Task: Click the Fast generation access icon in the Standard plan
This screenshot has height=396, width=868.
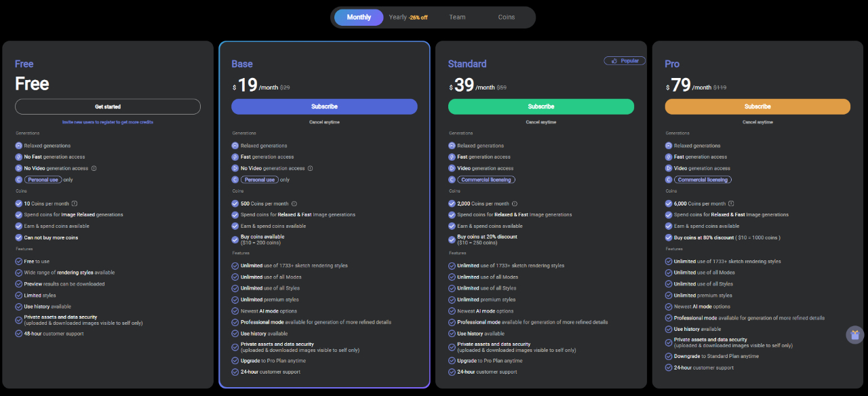Action: coord(452,157)
